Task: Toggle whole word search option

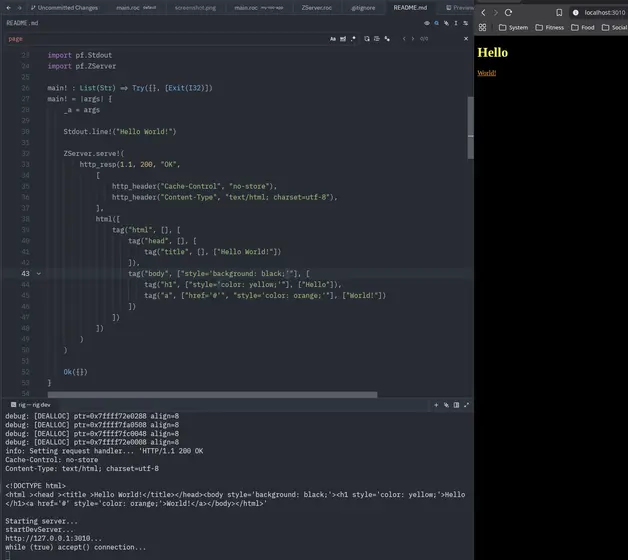Action: [344, 39]
